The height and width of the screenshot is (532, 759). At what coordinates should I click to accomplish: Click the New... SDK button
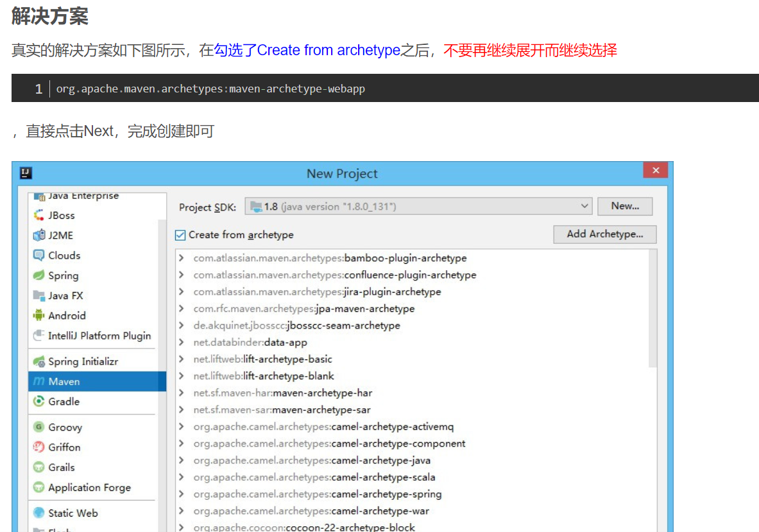(625, 206)
